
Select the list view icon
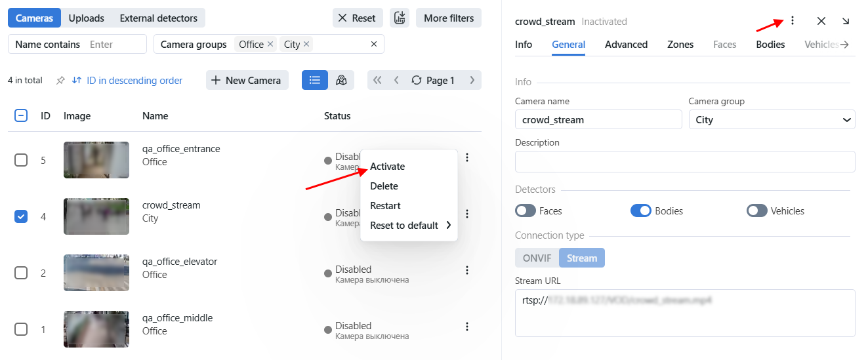[315, 80]
